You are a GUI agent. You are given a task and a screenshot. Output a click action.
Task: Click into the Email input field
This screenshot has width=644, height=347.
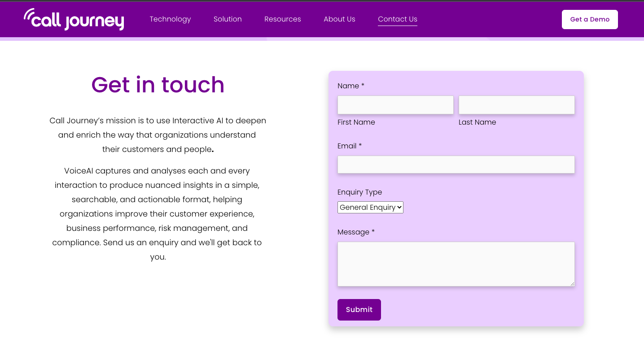(x=456, y=165)
